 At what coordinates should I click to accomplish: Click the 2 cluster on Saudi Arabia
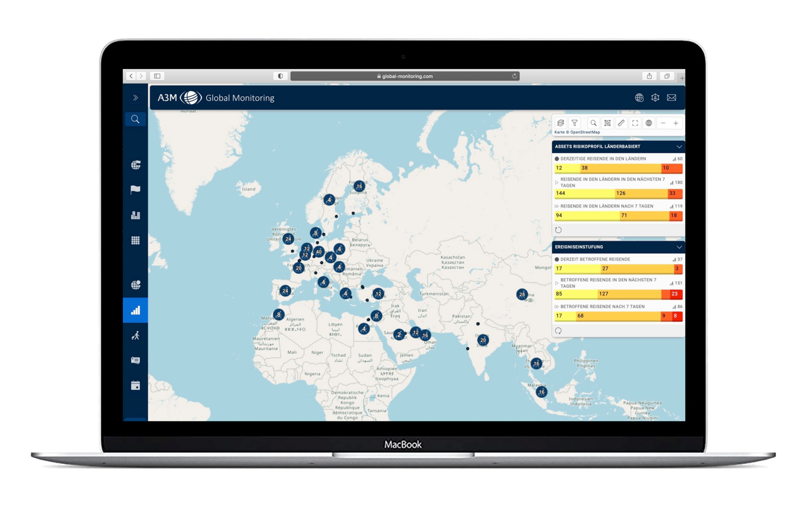[399, 335]
